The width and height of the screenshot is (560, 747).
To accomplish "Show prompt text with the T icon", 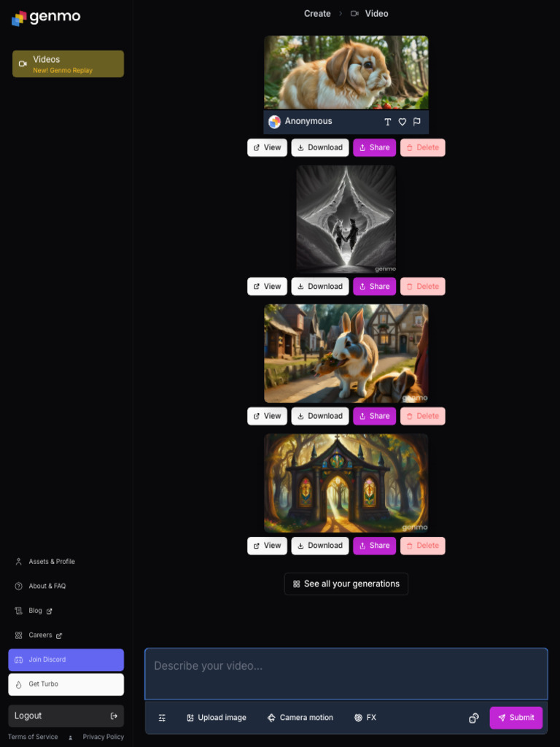I will 388,122.
